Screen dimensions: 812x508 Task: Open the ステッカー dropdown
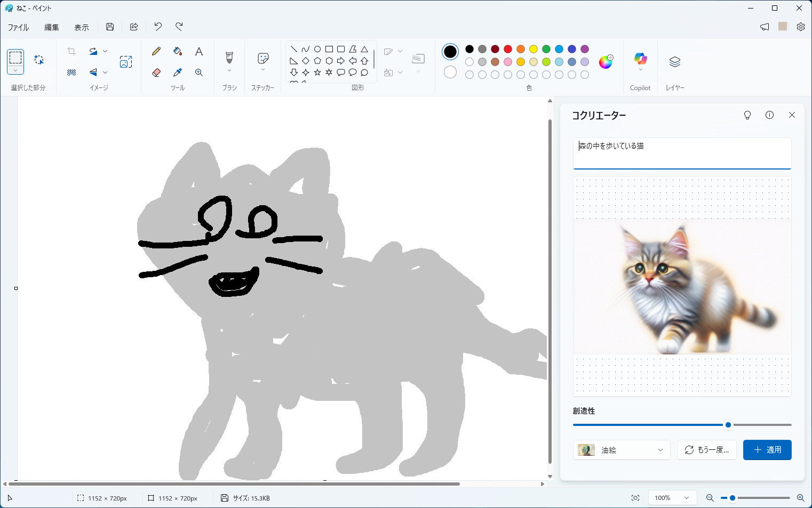(262, 70)
